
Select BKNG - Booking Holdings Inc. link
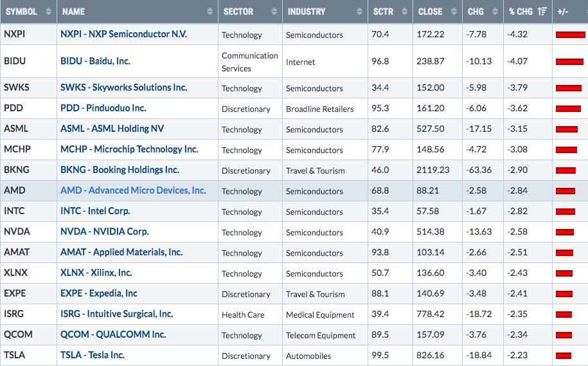(120, 170)
